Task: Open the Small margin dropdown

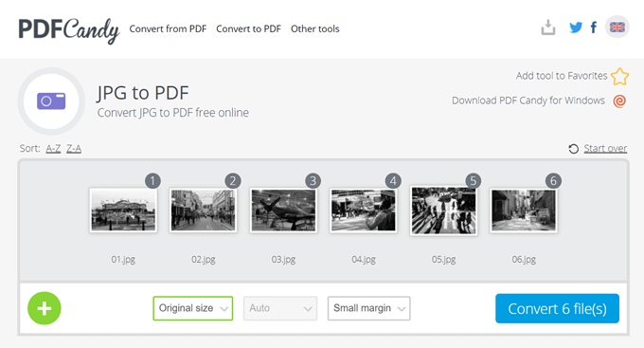Action: tap(368, 308)
